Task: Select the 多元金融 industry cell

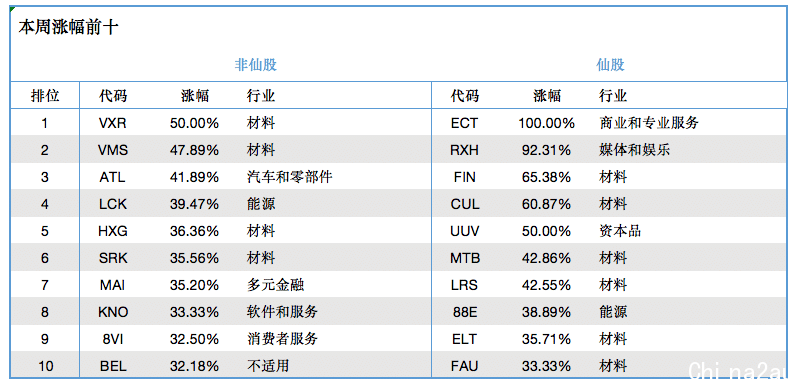Action: [x=275, y=285]
